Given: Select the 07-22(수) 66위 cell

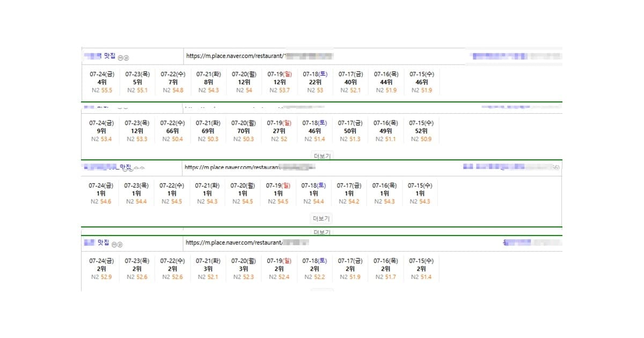Looking at the screenshot, I should (x=172, y=131).
